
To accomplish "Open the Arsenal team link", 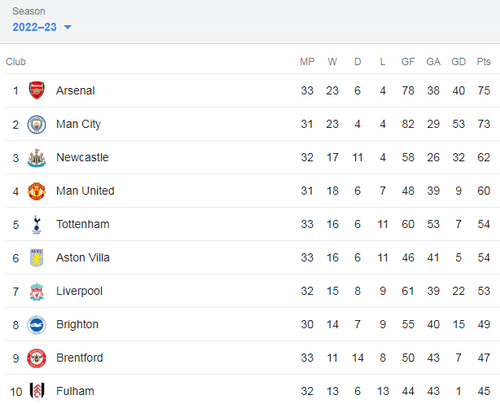I will click(x=75, y=90).
